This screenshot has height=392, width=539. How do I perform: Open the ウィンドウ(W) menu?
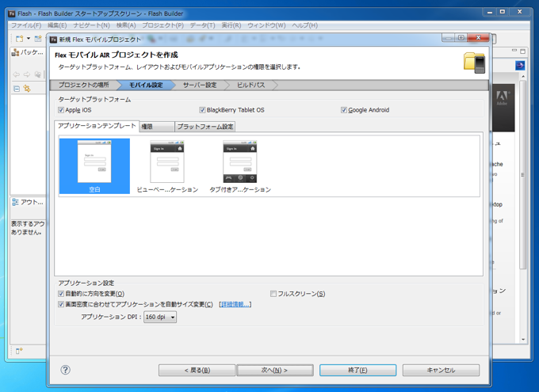[266, 25]
